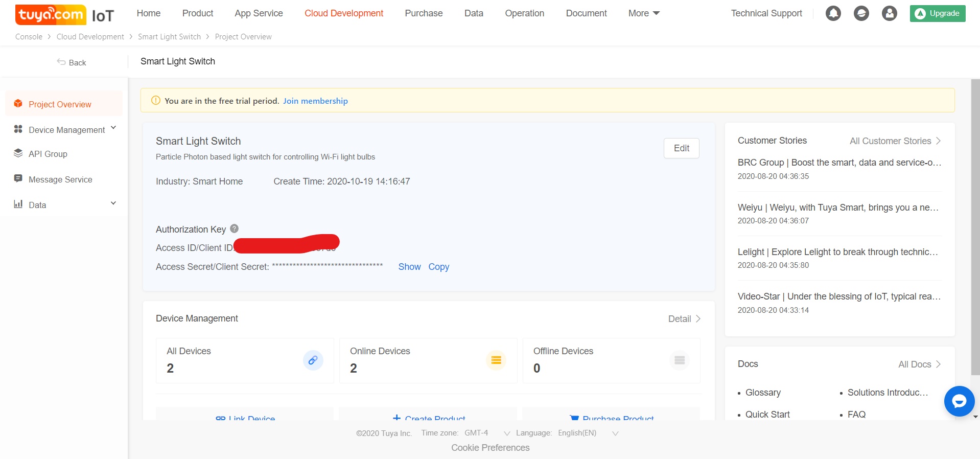Click Cookie Preferences

pyautogui.click(x=490, y=448)
